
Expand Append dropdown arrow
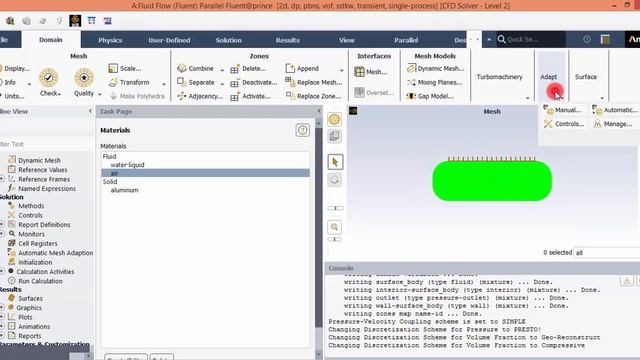coord(341,70)
